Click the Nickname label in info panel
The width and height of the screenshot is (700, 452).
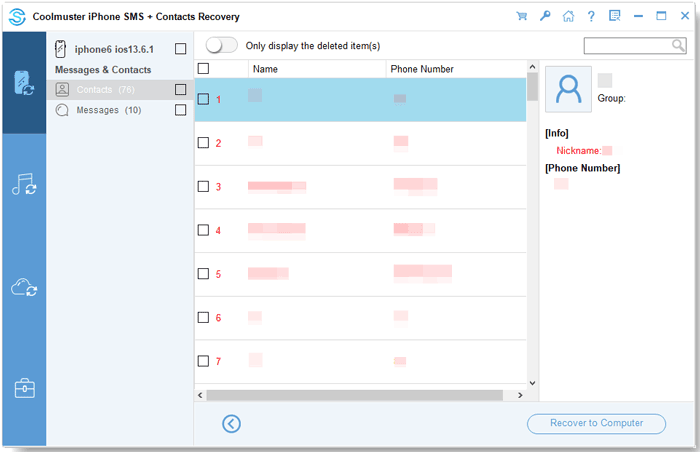[579, 151]
